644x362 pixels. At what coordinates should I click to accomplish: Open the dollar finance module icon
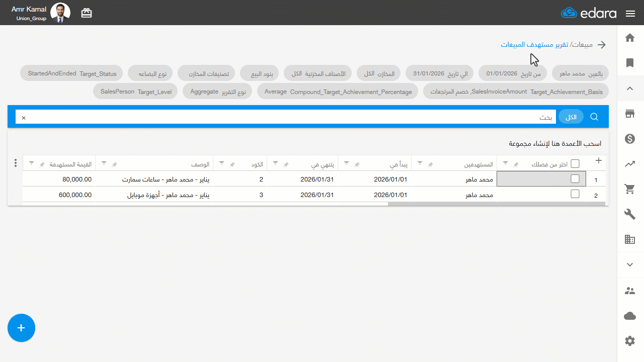pyautogui.click(x=630, y=139)
